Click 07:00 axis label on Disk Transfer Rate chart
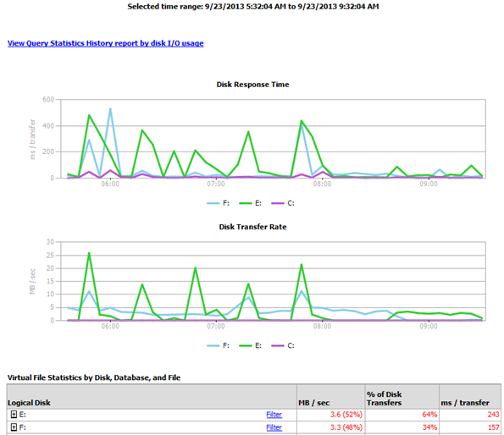Viewport: 504px width, 435px height. [x=216, y=327]
